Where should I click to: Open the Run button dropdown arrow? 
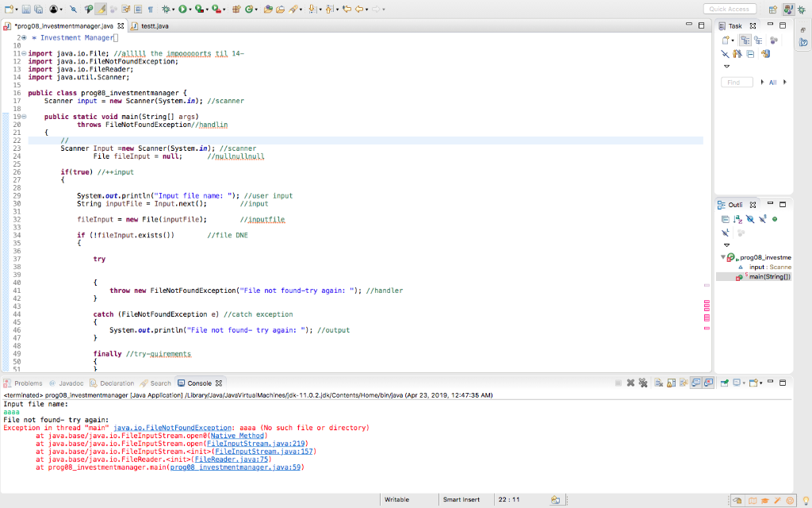[190, 10]
